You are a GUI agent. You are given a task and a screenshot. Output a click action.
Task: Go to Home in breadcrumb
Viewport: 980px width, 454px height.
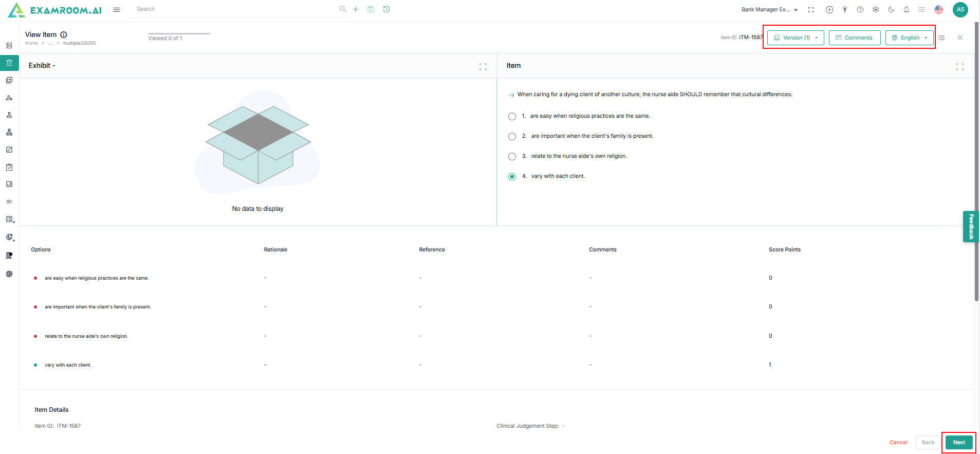(31, 43)
